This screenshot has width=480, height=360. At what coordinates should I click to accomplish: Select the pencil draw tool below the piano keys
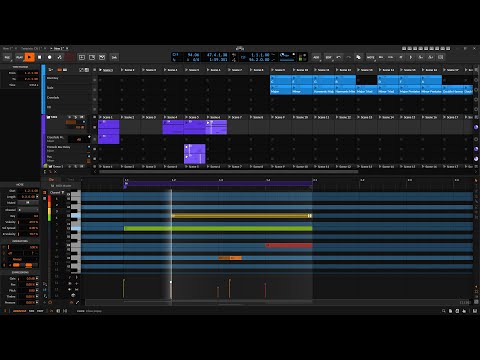(77, 302)
